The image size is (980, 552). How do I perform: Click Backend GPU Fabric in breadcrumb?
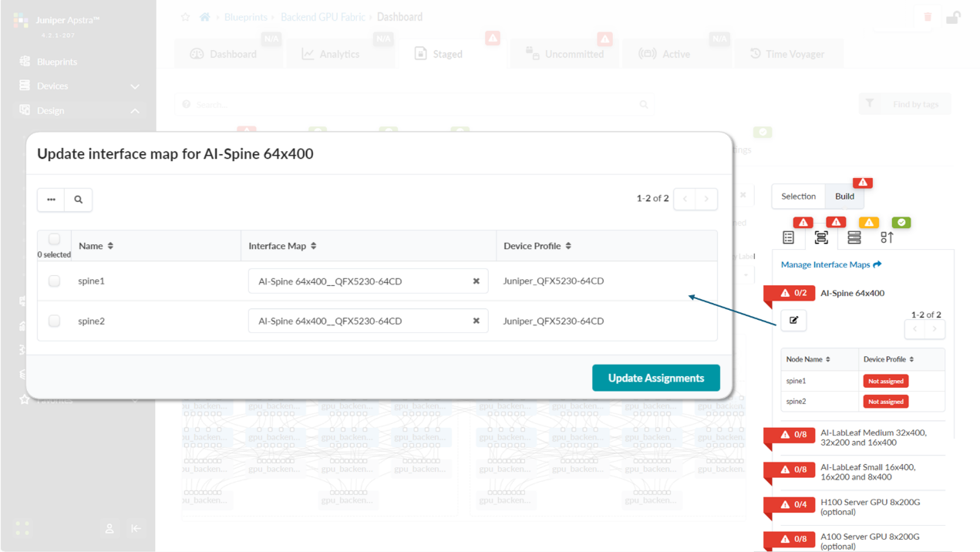[322, 17]
